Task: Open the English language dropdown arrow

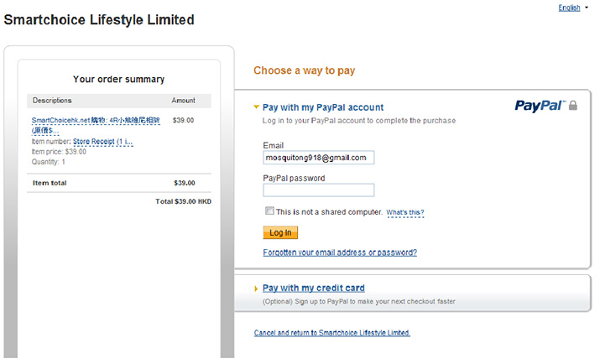Action: (587, 8)
